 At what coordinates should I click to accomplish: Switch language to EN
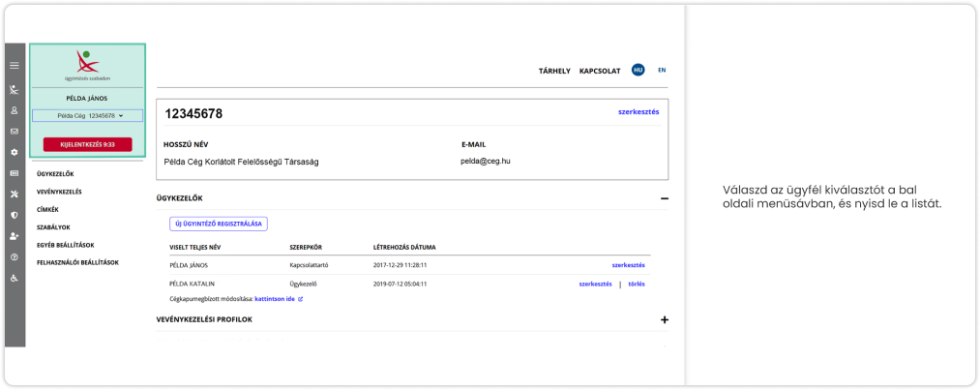click(662, 70)
